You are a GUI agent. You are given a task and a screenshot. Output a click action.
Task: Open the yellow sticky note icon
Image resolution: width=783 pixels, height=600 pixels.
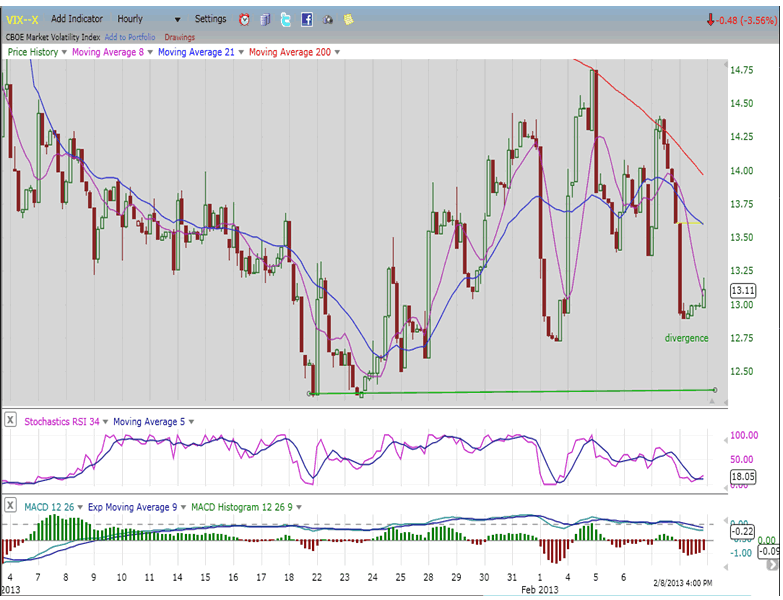[347, 19]
